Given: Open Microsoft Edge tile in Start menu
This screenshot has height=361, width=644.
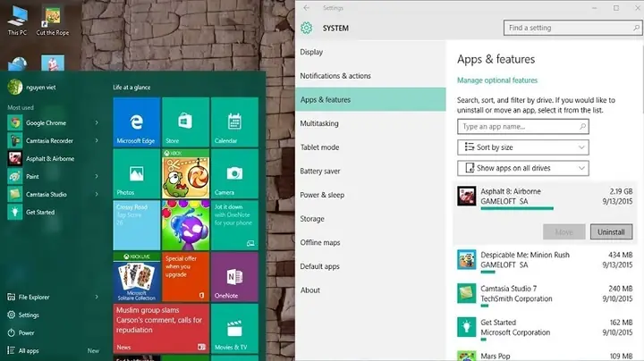Looking at the screenshot, I should [136, 122].
